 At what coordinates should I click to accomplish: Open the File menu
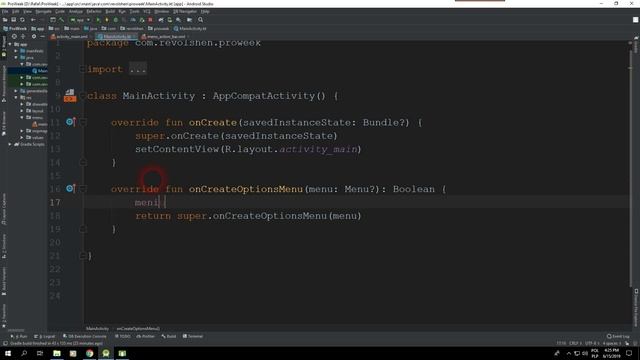click(5, 11)
